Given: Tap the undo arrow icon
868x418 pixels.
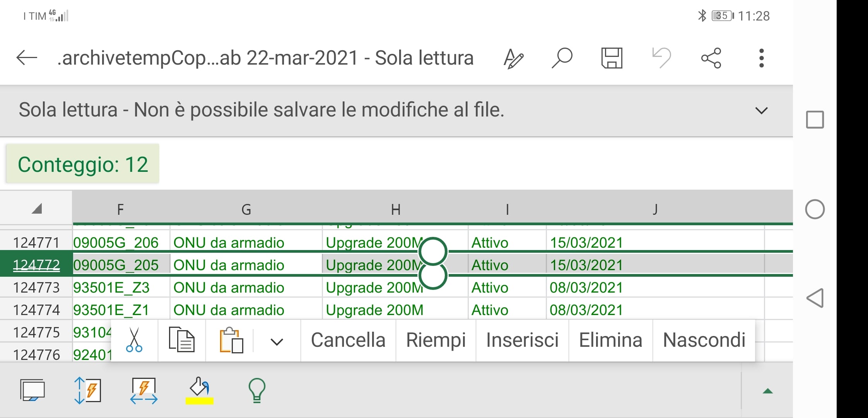Looking at the screenshot, I should pos(661,58).
